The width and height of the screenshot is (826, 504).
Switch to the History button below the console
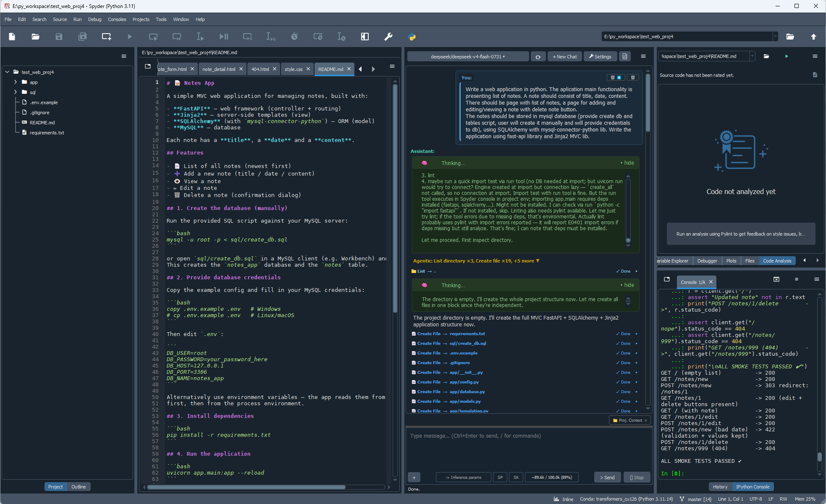point(720,487)
